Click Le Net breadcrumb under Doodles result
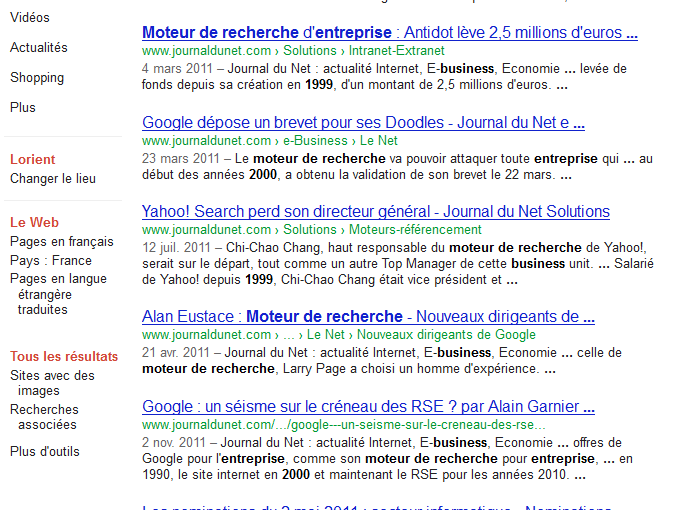 coord(379,141)
